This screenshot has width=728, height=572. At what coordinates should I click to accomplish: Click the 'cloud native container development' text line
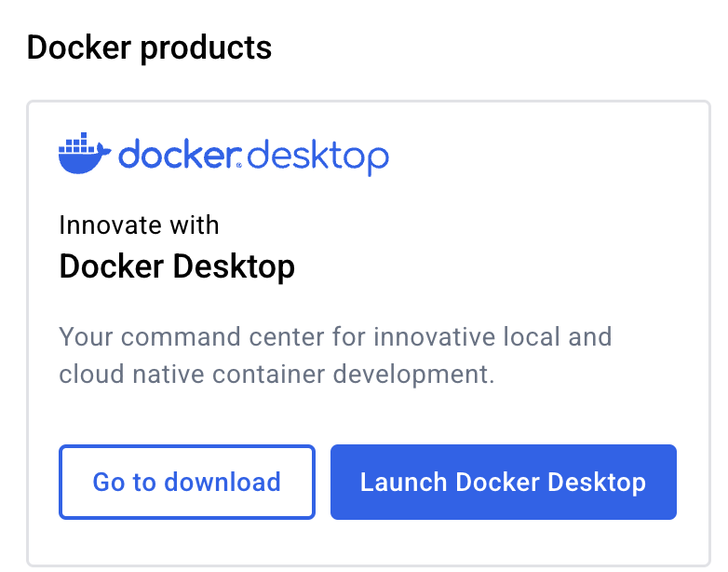tap(276, 375)
